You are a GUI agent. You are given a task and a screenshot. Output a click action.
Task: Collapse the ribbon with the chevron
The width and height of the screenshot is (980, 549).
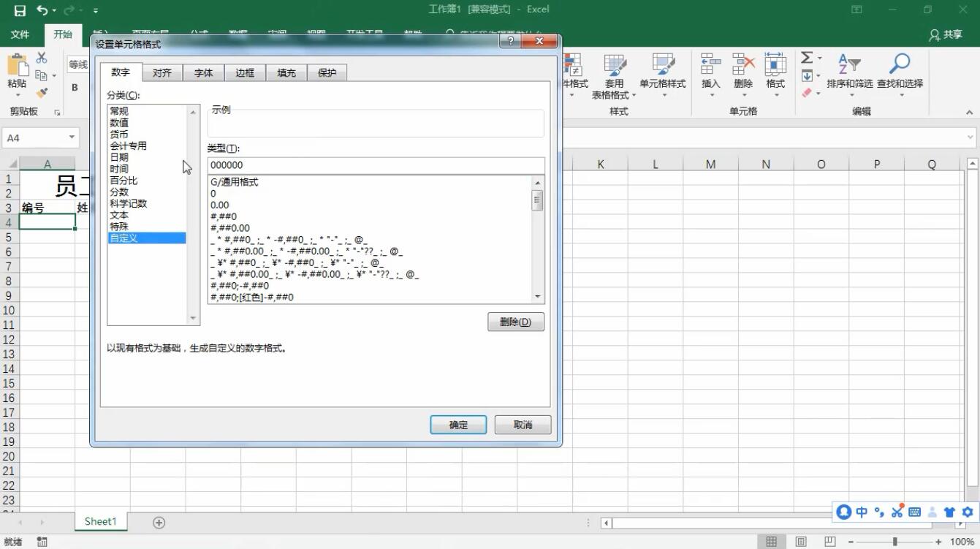click(969, 113)
